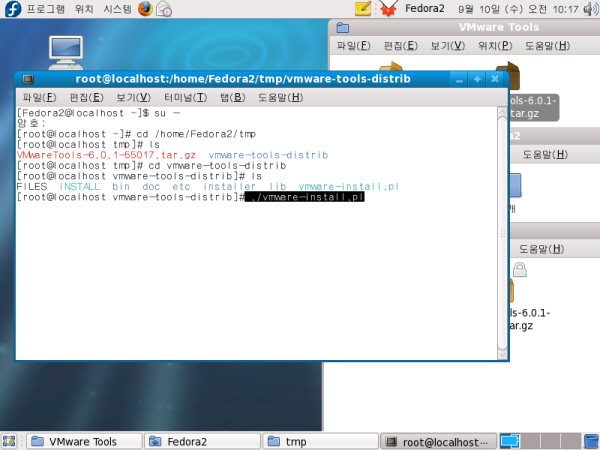Click the red update notifier icon
The height and width of the screenshot is (450, 600).
388,8
